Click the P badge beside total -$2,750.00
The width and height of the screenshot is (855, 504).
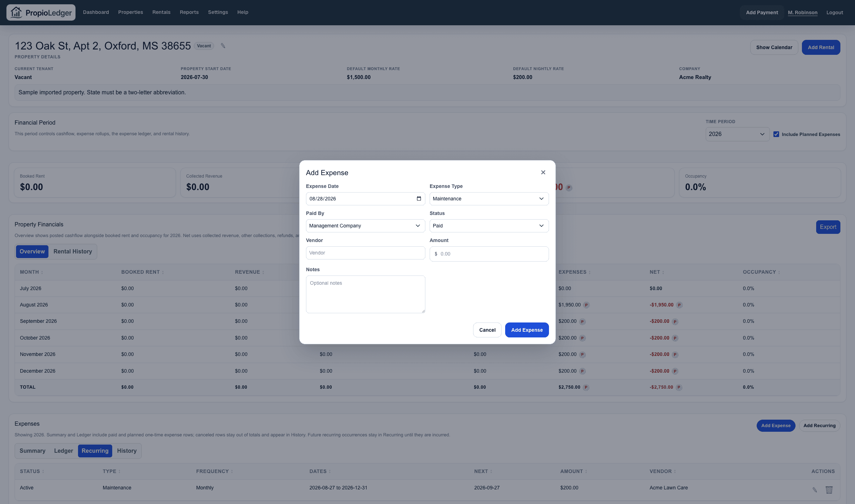coord(679,387)
